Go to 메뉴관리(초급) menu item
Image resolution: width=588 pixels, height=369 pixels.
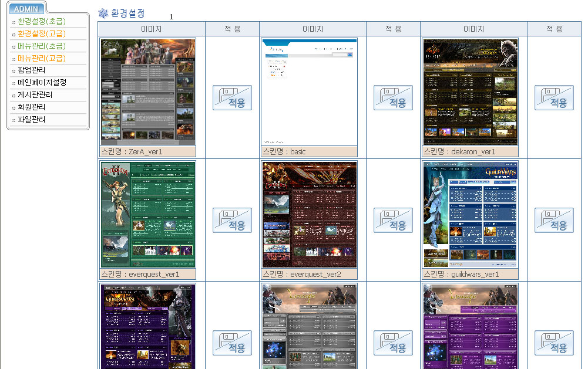click(x=41, y=46)
